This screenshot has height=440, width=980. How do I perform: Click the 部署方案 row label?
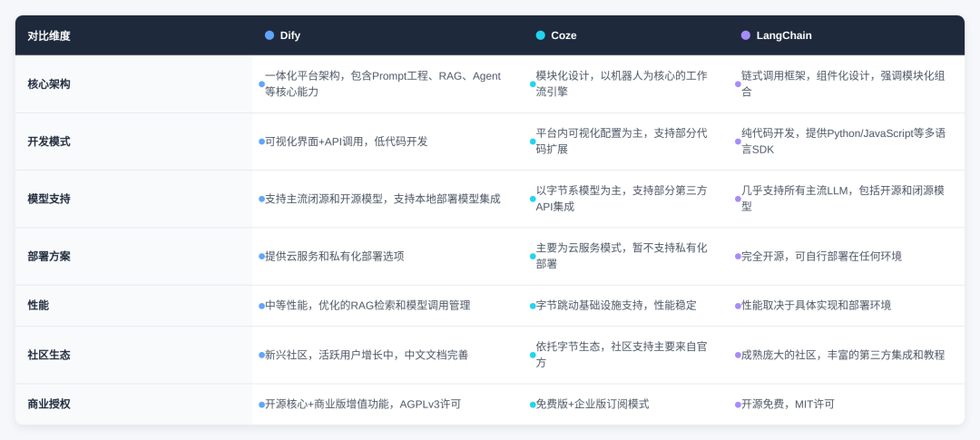point(49,256)
